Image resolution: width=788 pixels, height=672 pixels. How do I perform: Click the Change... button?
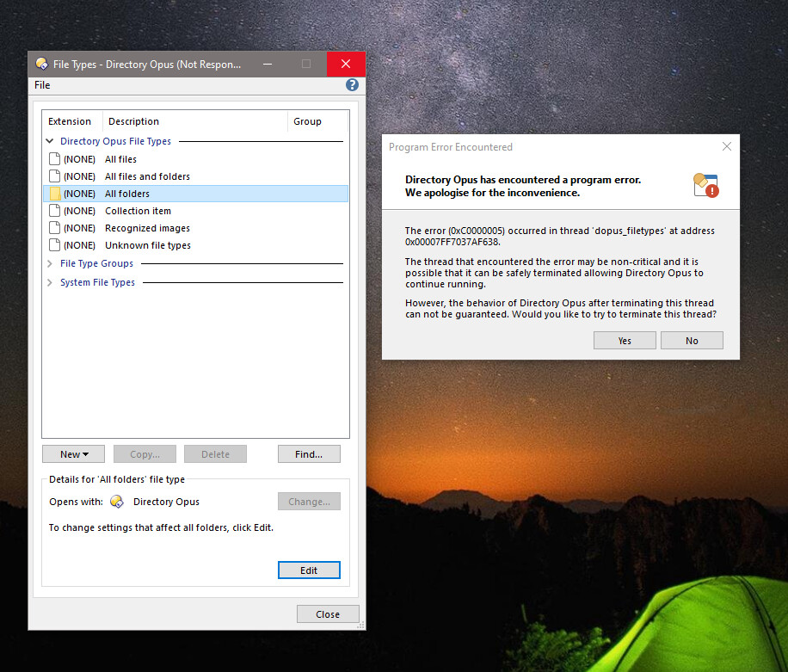(309, 502)
